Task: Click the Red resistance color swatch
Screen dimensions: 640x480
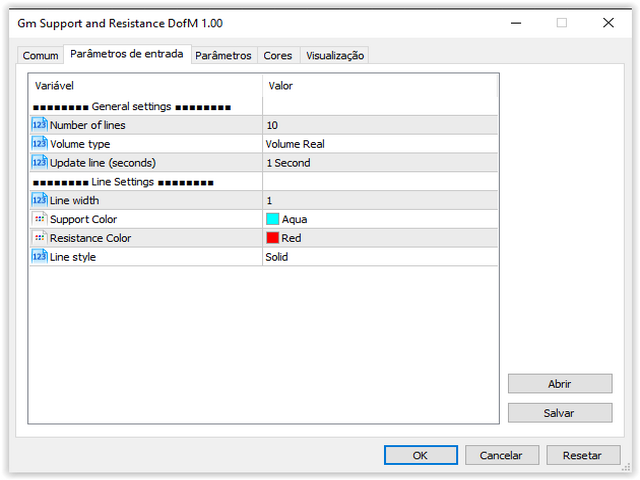Action: 273,238
